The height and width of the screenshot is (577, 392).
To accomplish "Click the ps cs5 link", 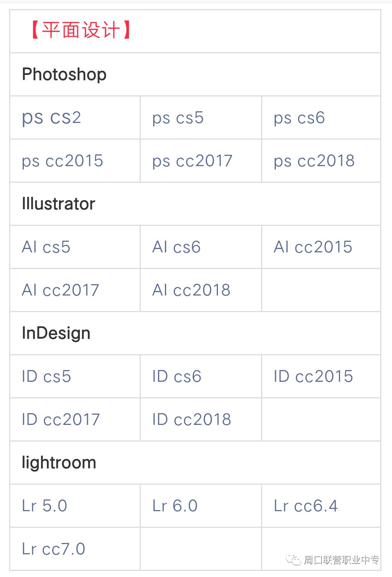I will pos(178,118).
